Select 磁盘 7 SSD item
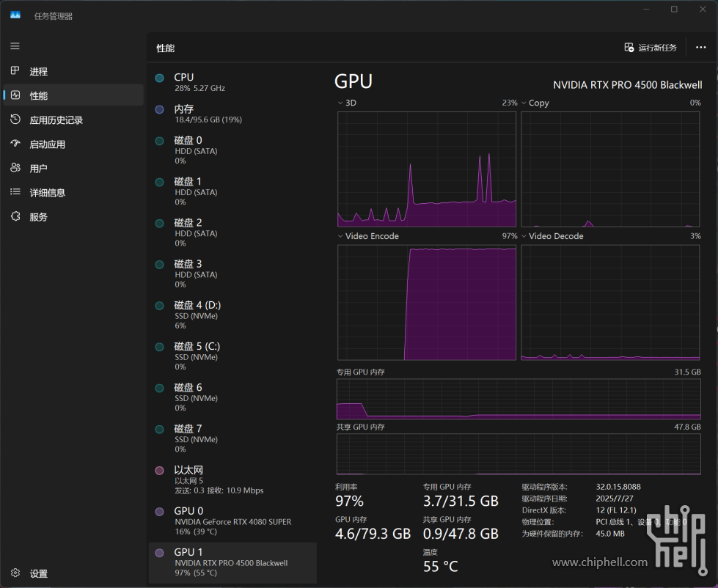Screen dimensions: 718x588 pyautogui.click(x=232, y=438)
